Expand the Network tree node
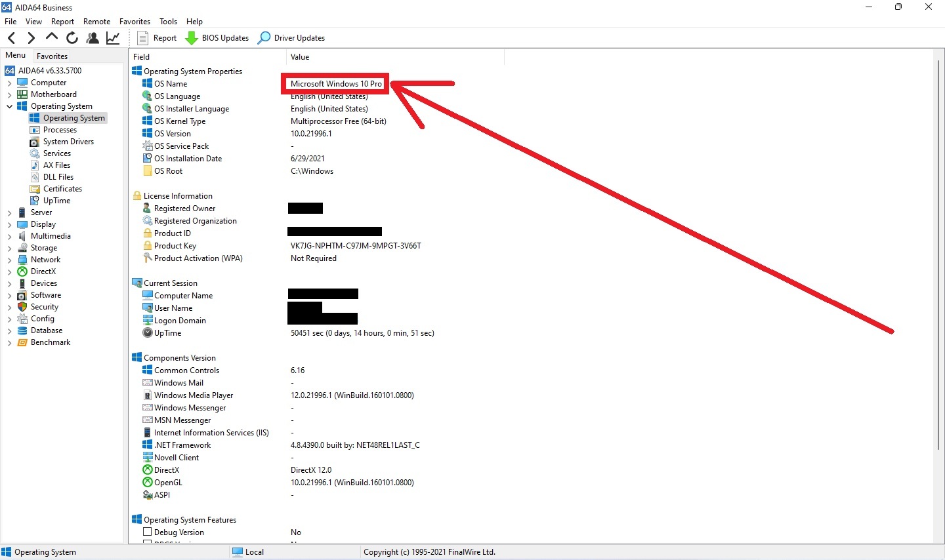 click(x=9, y=260)
